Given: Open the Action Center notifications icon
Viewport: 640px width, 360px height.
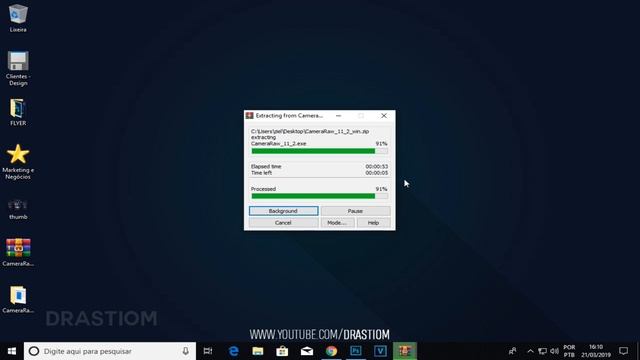Looking at the screenshot, I should (x=623, y=351).
